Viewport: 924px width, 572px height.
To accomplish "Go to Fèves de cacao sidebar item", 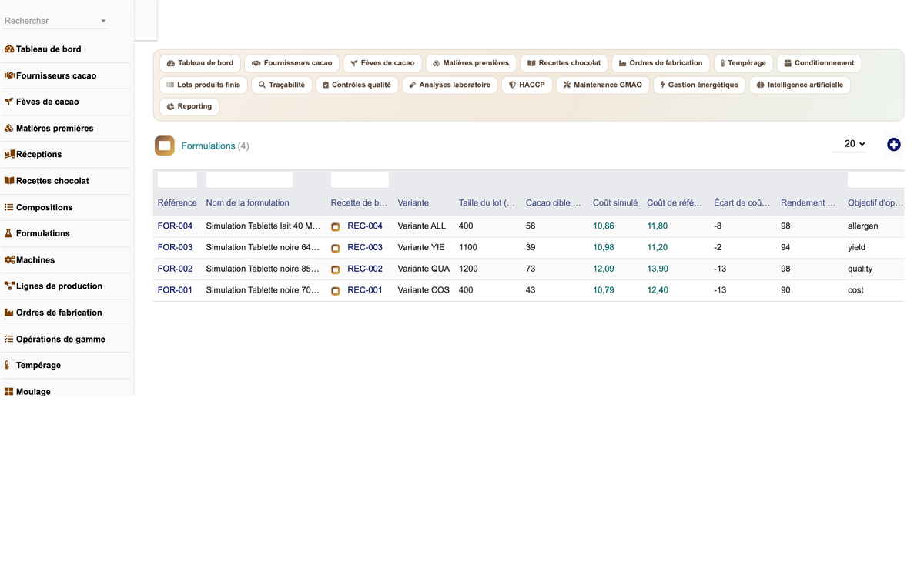I will (42, 102).
